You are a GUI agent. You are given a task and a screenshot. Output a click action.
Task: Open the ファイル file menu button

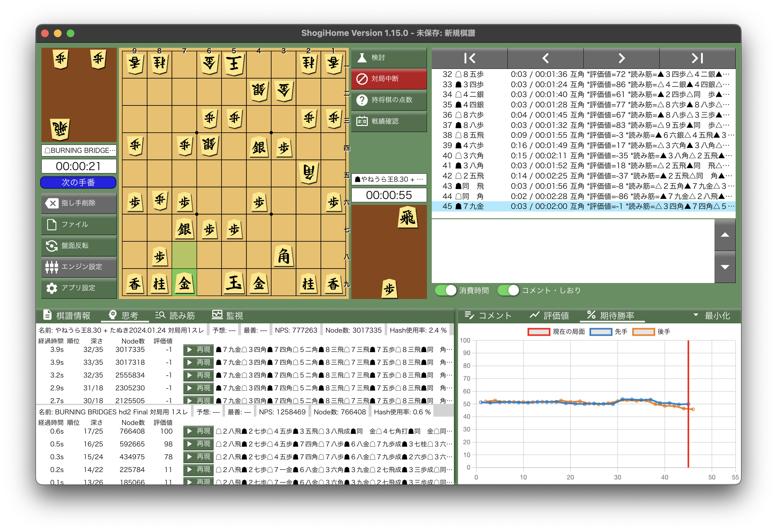79,224
